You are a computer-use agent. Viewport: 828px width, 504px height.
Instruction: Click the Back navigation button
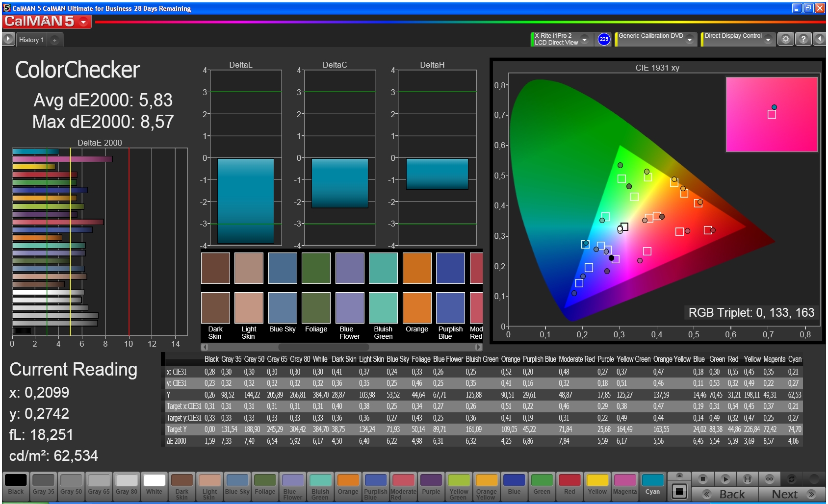click(x=724, y=494)
